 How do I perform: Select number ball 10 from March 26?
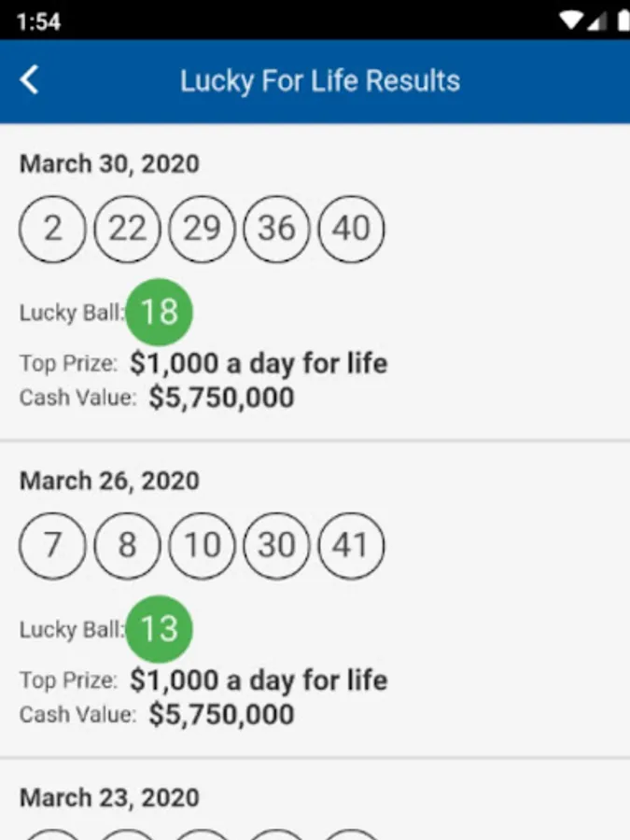[x=202, y=546]
